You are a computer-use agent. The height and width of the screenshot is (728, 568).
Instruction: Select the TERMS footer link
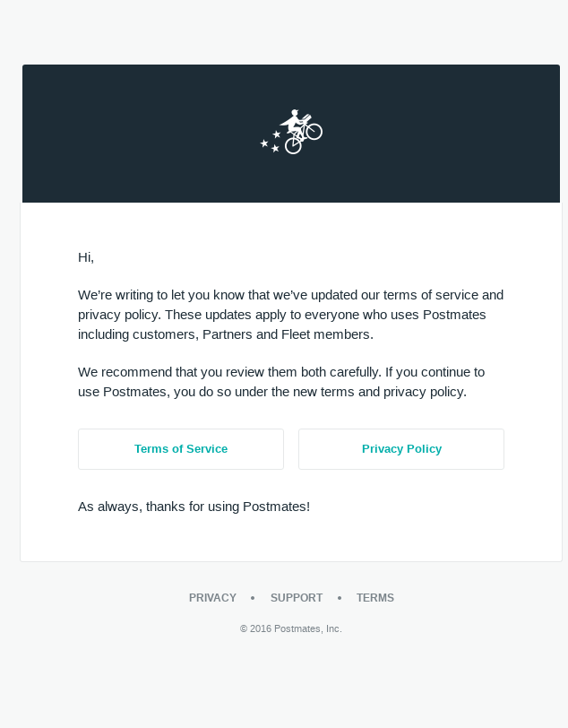click(375, 597)
